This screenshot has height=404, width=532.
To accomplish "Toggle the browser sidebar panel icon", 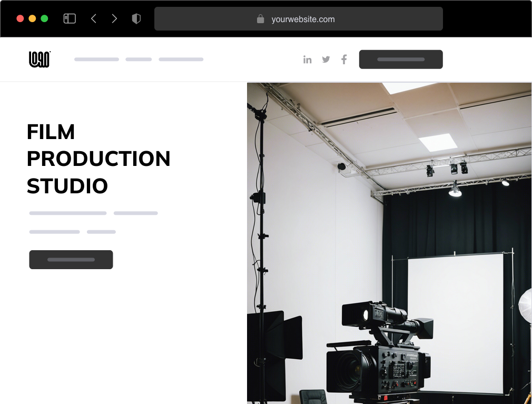I will click(x=69, y=18).
